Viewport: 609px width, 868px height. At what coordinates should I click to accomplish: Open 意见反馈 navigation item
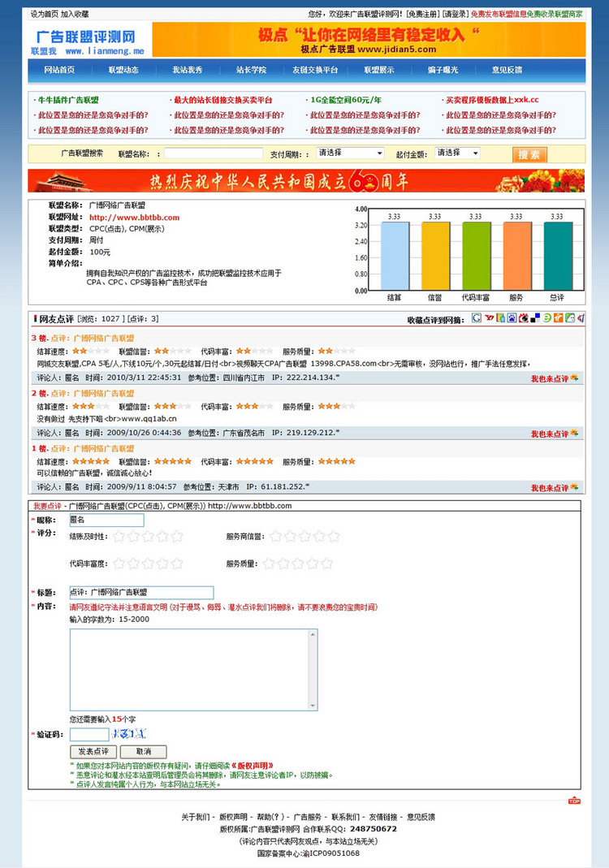[x=508, y=70]
